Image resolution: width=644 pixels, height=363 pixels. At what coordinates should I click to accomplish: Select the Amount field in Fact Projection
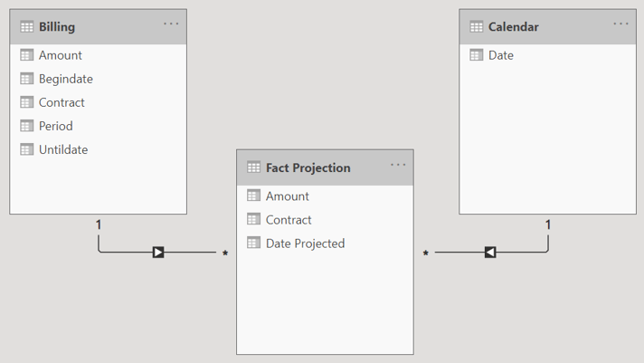point(287,196)
